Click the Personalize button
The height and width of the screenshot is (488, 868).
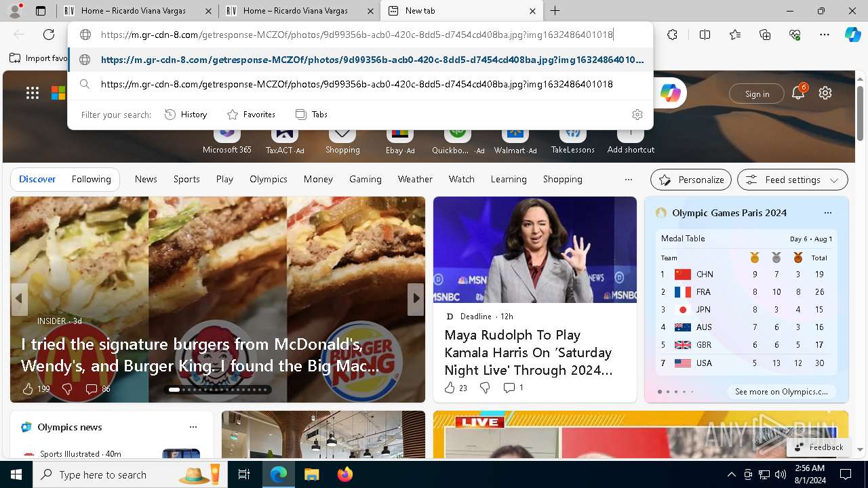[691, 180]
